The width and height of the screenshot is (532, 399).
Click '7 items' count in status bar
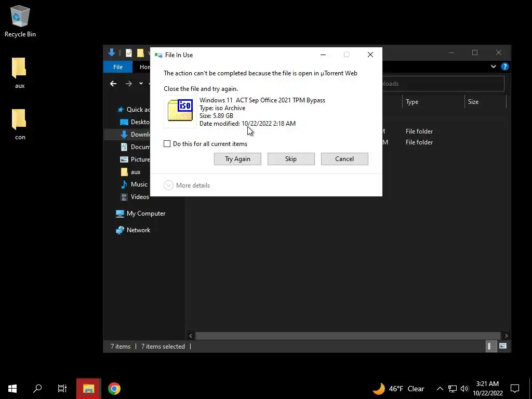click(x=121, y=347)
